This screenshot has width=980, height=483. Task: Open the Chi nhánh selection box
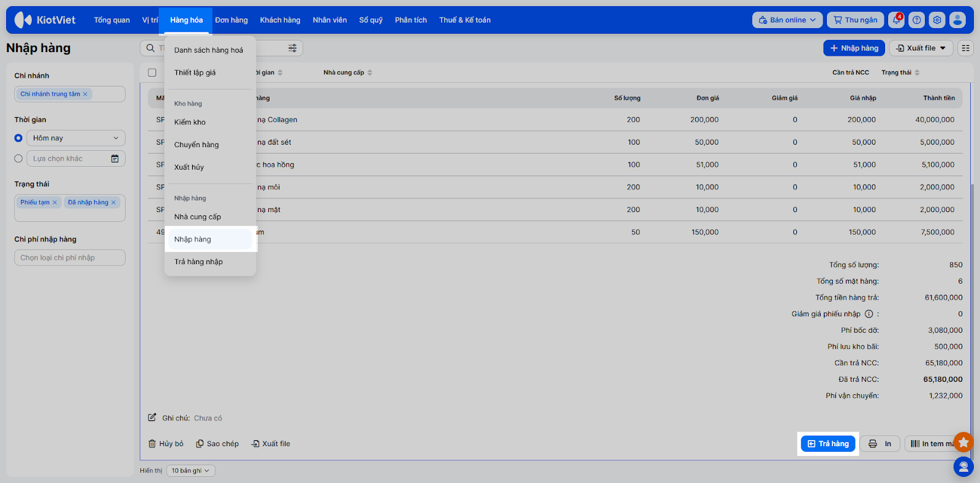coord(70,94)
